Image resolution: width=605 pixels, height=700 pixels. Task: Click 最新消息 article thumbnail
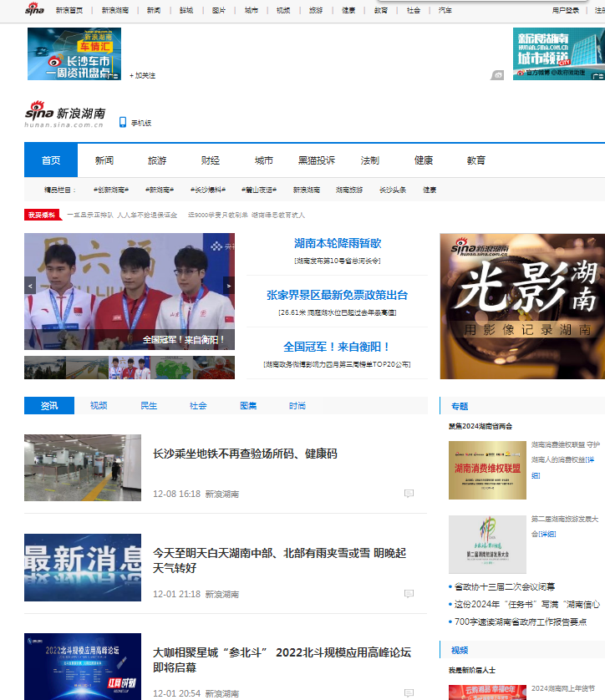click(83, 567)
